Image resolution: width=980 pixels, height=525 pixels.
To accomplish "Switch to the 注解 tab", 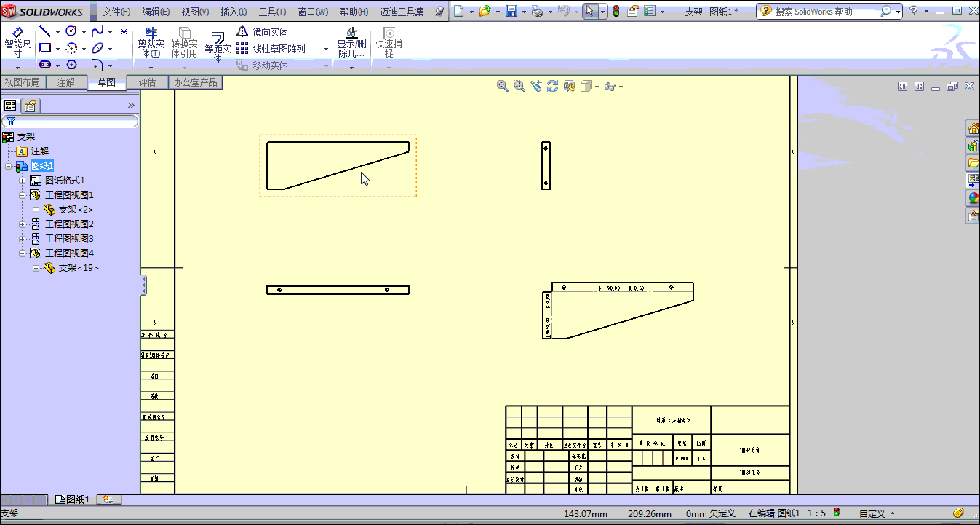I will click(65, 82).
